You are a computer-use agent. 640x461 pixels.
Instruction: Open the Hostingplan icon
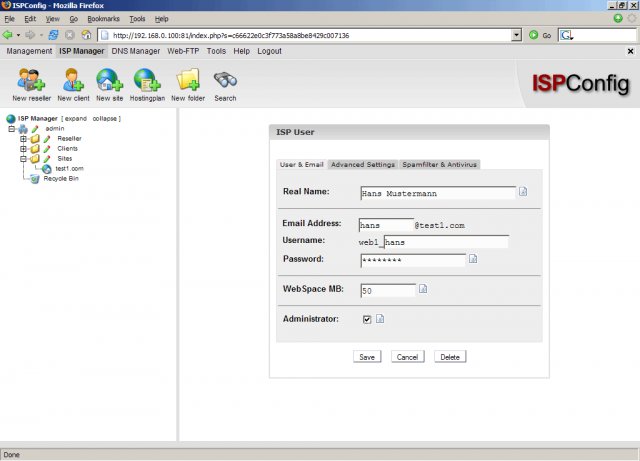click(147, 80)
